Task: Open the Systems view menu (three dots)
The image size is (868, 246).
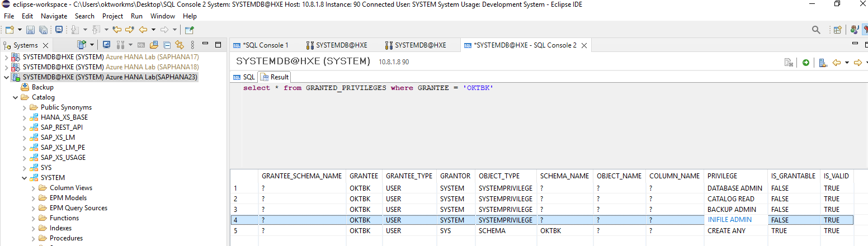Action: coord(193,45)
